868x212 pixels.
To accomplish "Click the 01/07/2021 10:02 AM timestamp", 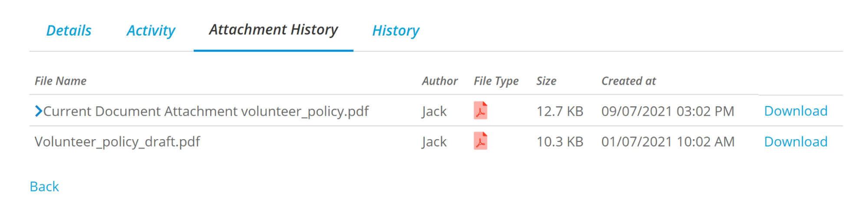I will (668, 142).
